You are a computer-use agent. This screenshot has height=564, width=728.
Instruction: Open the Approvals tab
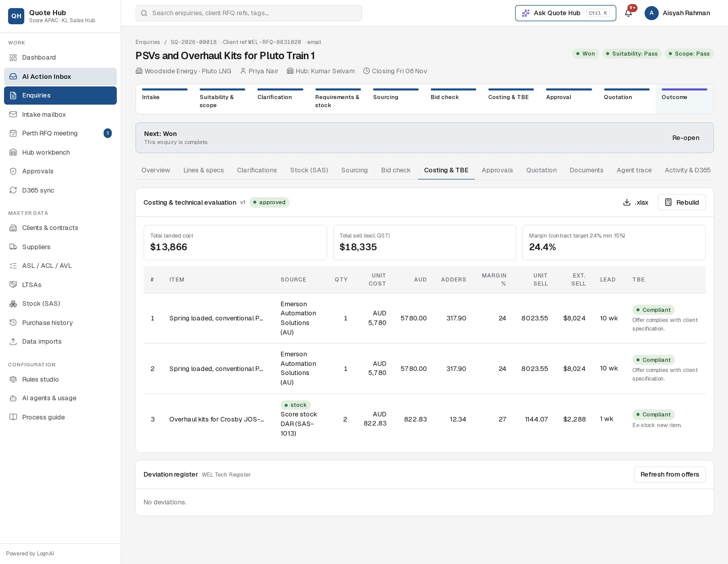click(x=497, y=170)
